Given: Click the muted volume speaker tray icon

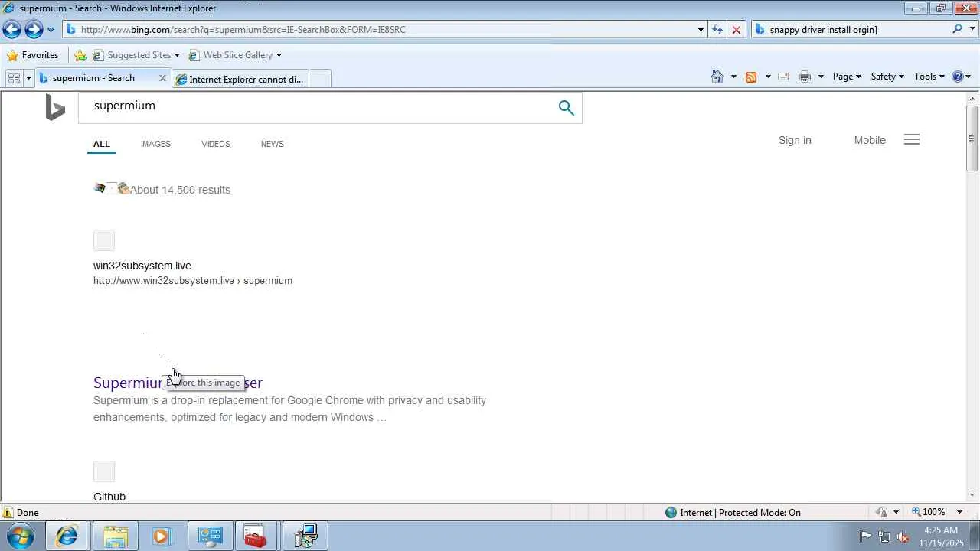Looking at the screenshot, I should point(903,536).
